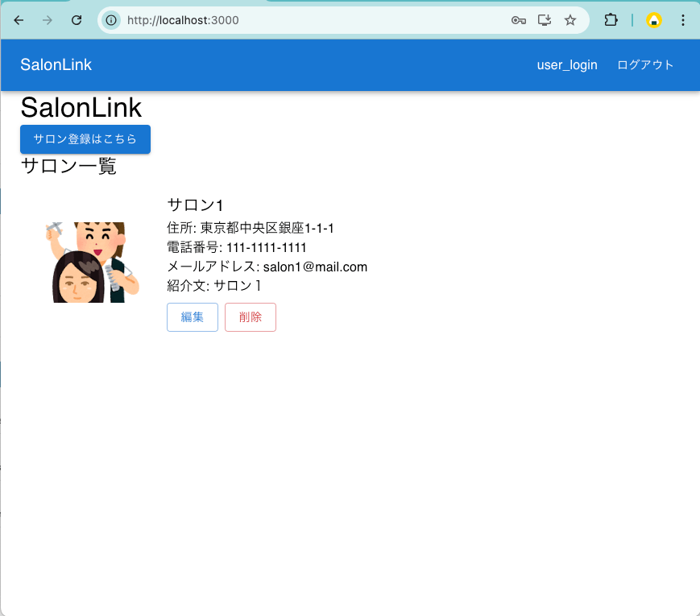Viewport: 700px width, 616px height.
Task: View site information icon in address bar
Action: [110, 20]
